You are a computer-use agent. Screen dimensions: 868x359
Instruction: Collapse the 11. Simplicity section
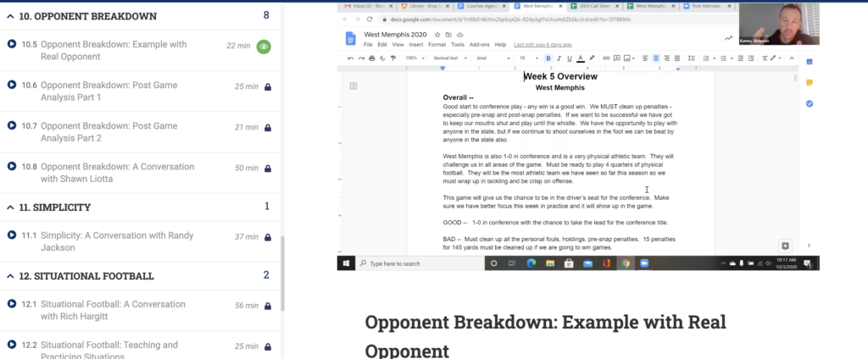point(10,207)
